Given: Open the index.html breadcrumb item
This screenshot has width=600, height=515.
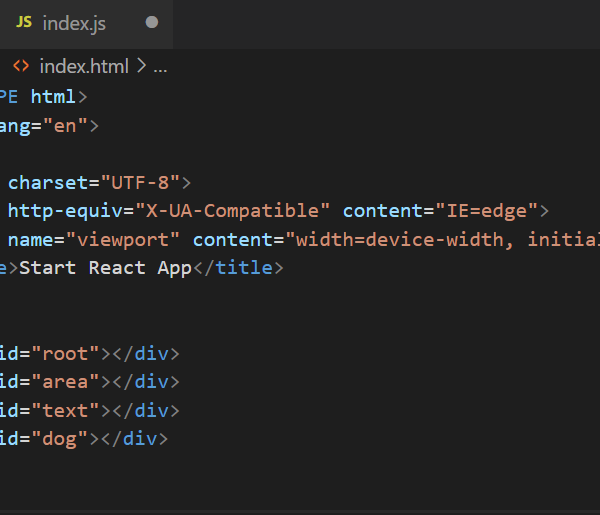Looking at the screenshot, I should coord(84,67).
